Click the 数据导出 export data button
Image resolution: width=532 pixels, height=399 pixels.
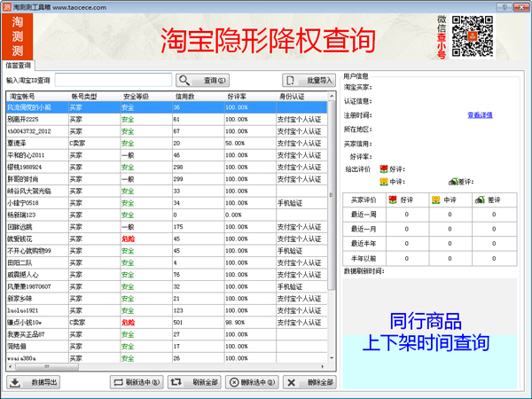(34, 382)
